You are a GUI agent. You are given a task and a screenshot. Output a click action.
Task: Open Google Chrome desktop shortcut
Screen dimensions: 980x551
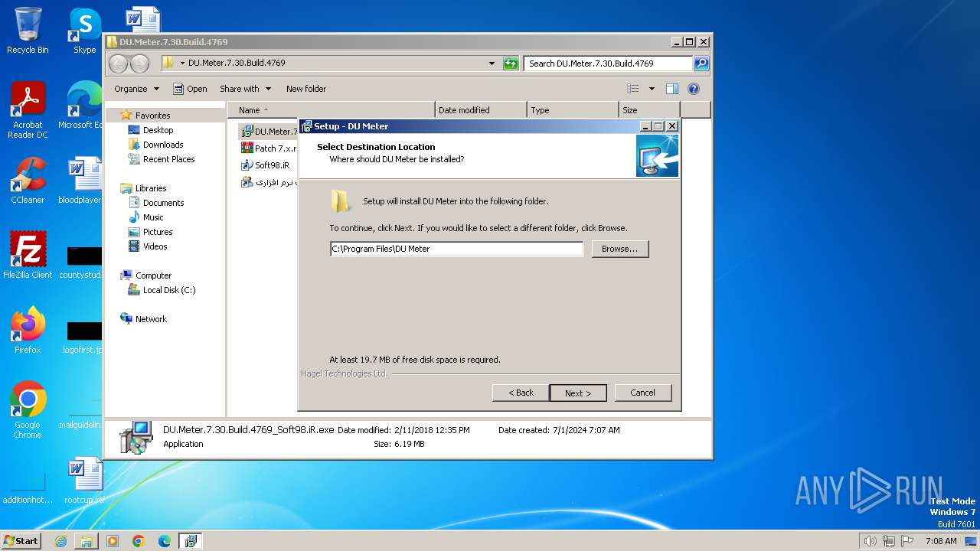point(28,410)
